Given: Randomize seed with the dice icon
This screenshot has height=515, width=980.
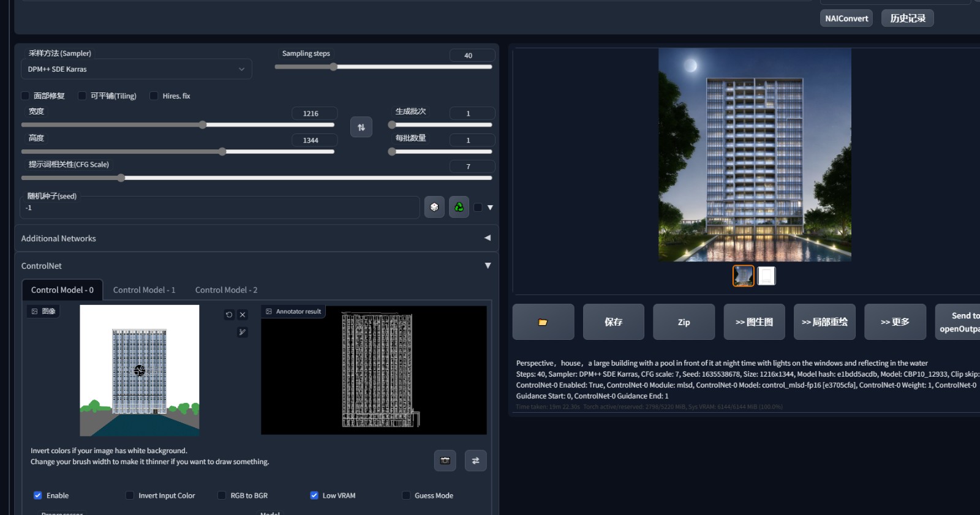Looking at the screenshot, I should tap(434, 208).
